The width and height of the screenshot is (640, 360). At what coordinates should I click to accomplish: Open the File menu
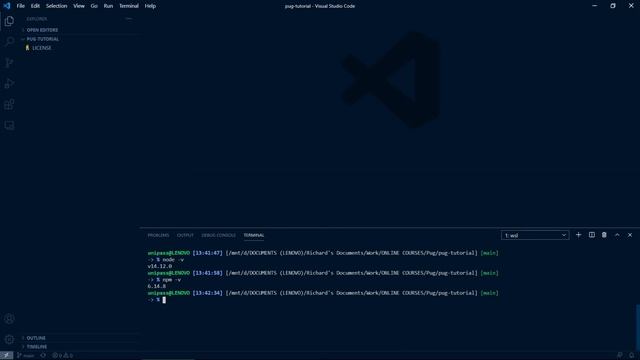point(20,6)
